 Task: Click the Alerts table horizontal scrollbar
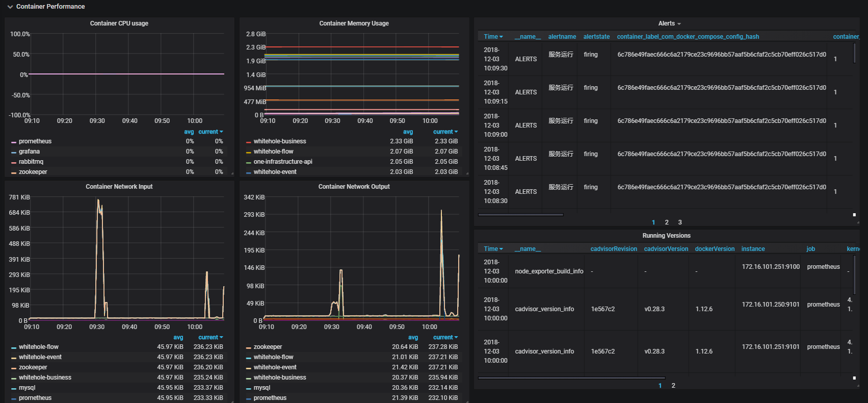coord(520,215)
